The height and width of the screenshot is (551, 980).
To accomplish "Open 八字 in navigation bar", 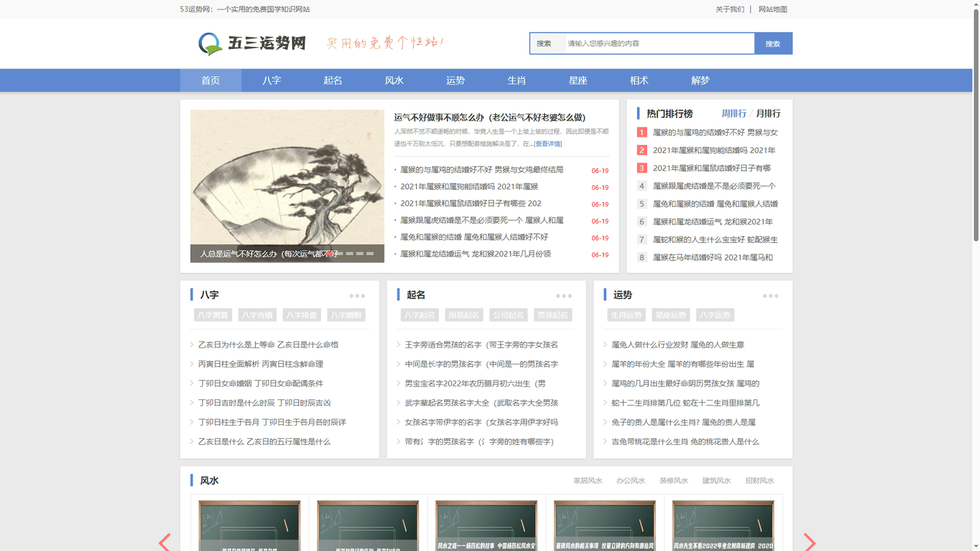I will [272, 80].
